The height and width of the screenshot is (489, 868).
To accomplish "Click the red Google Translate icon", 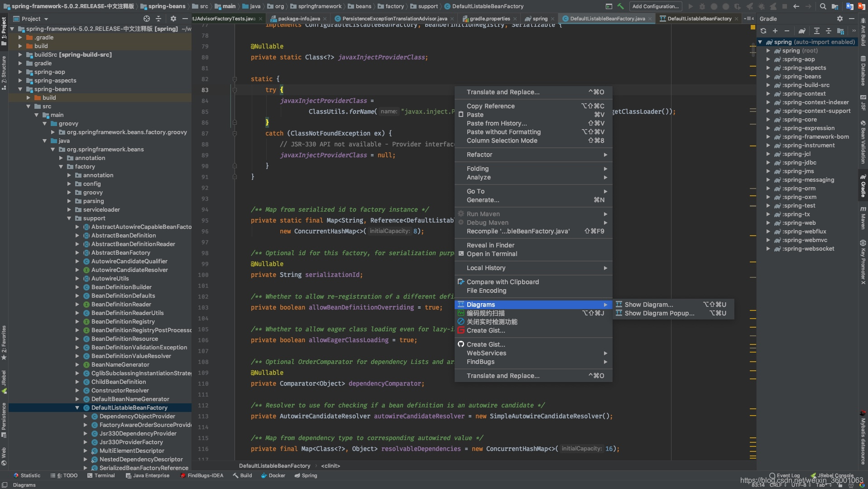I will (x=862, y=6).
